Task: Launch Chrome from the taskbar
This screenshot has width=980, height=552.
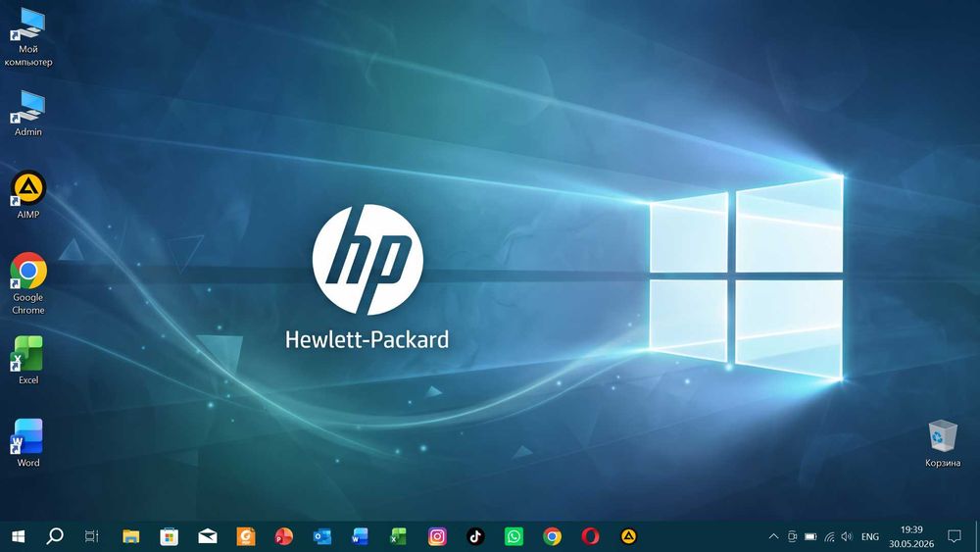Action: tap(552, 536)
